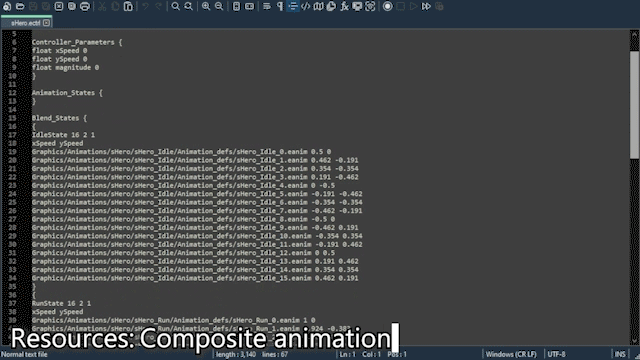
Task: Click the sHero_Idle_15.eanim line
Action: point(195,278)
